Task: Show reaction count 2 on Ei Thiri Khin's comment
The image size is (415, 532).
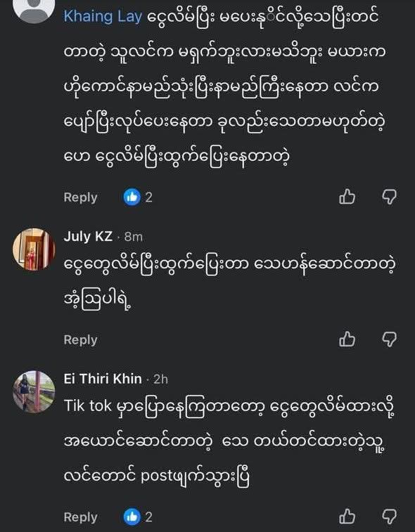Action: 148,517
